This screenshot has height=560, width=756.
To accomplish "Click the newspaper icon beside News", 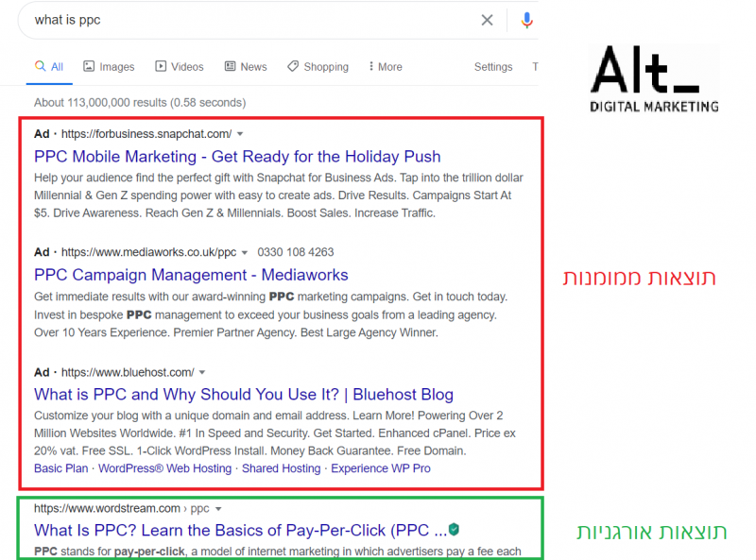I will tap(229, 66).
